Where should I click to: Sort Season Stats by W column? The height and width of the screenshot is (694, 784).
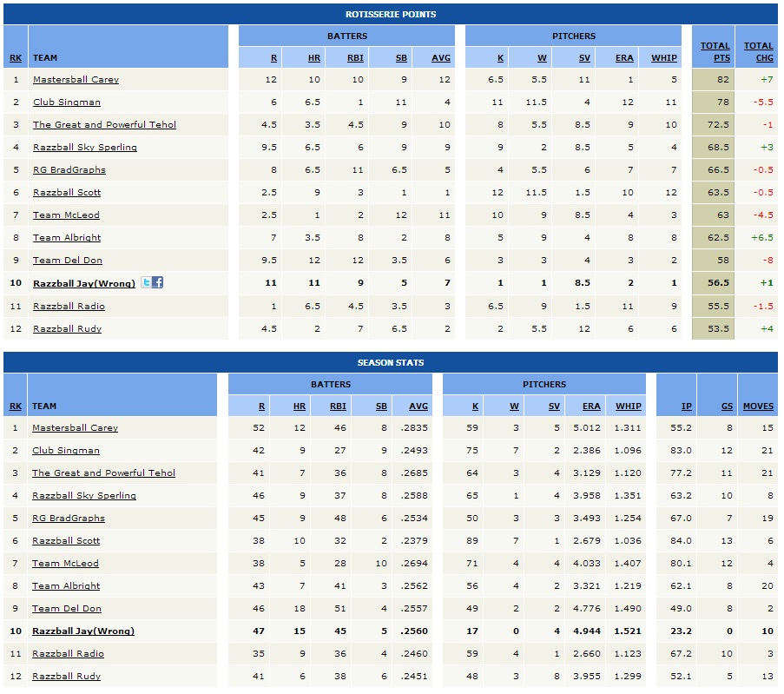click(515, 406)
